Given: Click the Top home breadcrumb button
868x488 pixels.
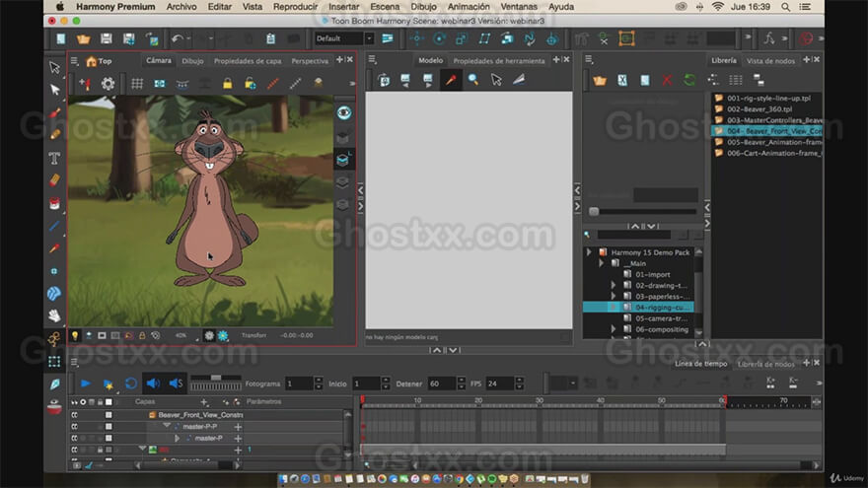Looking at the screenshot, I should [x=99, y=61].
